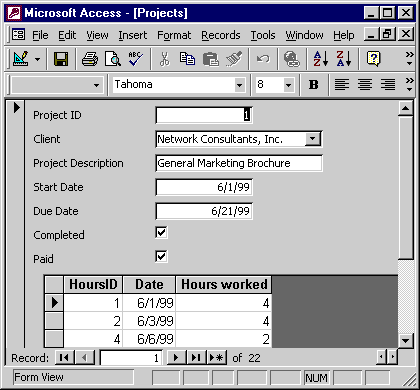Click the Undo arrow icon
The width and height of the screenshot is (420, 390).
pos(263,59)
